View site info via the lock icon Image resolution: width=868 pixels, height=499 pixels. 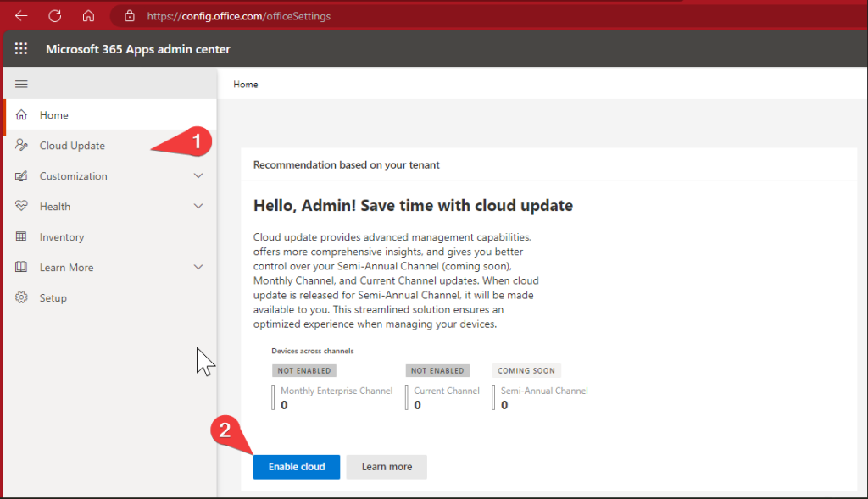click(130, 16)
